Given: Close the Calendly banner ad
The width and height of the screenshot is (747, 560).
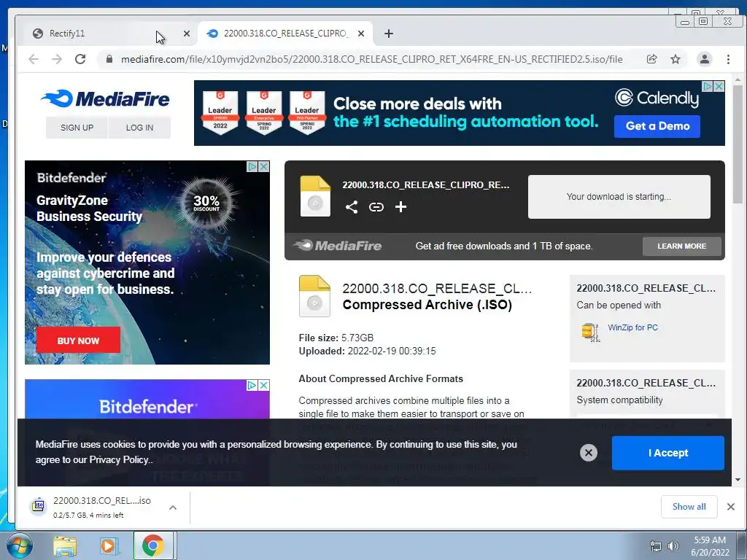Looking at the screenshot, I should tap(719, 86).
